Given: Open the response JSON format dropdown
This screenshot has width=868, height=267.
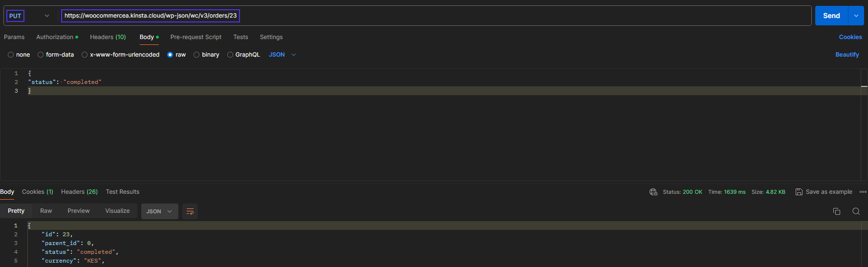Looking at the screenshot, I should tap(159, 211).
